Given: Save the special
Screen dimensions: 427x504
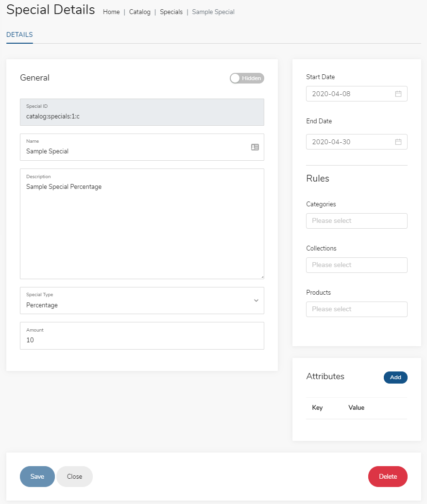Looking at the screenshot, I should (37, 476).
